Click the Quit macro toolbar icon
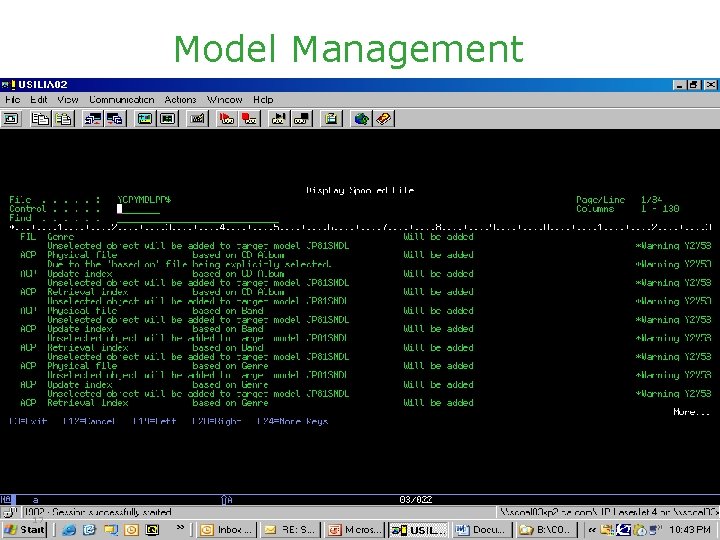 (x=301, y=119)
